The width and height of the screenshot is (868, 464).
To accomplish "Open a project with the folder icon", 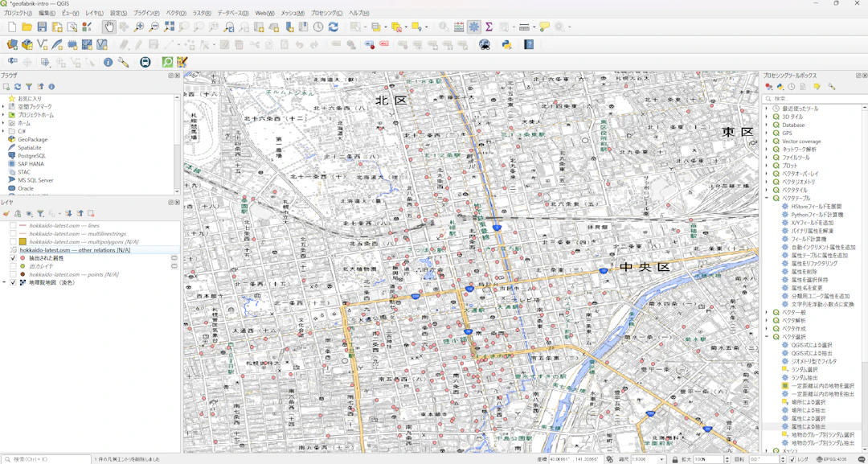I will [27, 27].
